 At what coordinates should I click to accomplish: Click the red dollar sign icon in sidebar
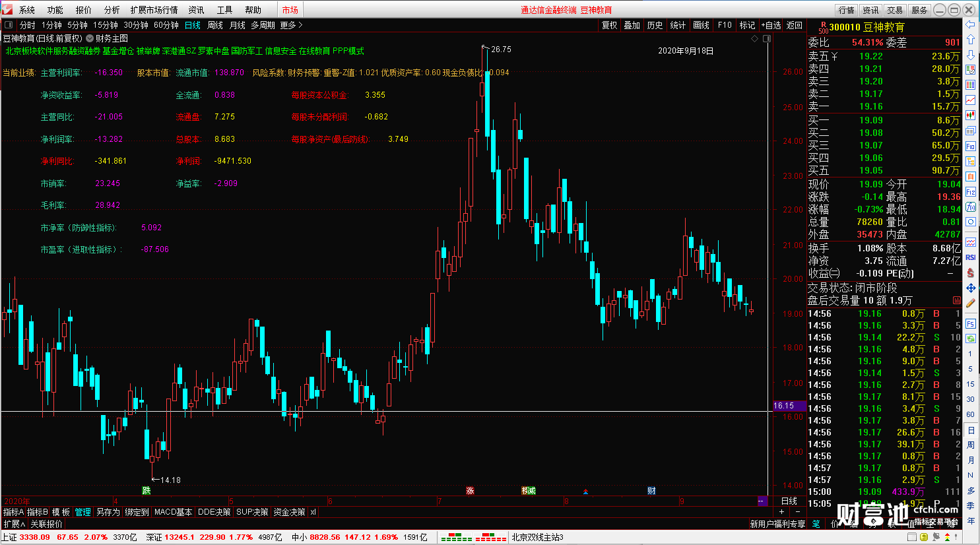pyautogui.click(x=970, y=272)
